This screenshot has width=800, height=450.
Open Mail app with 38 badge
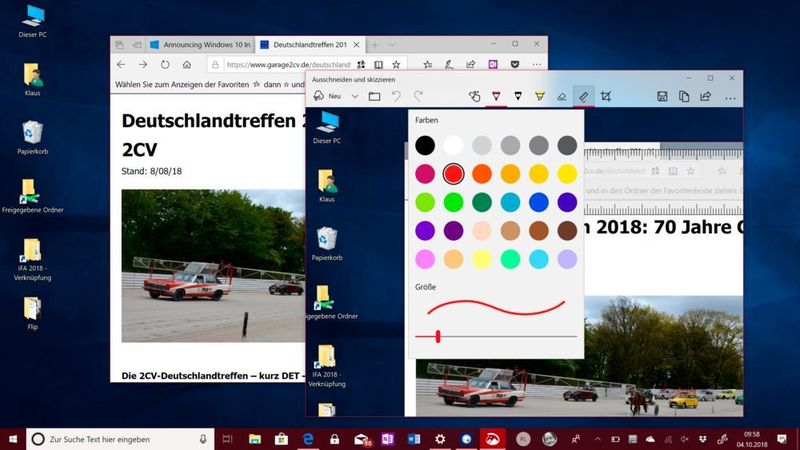click(362, 440)
